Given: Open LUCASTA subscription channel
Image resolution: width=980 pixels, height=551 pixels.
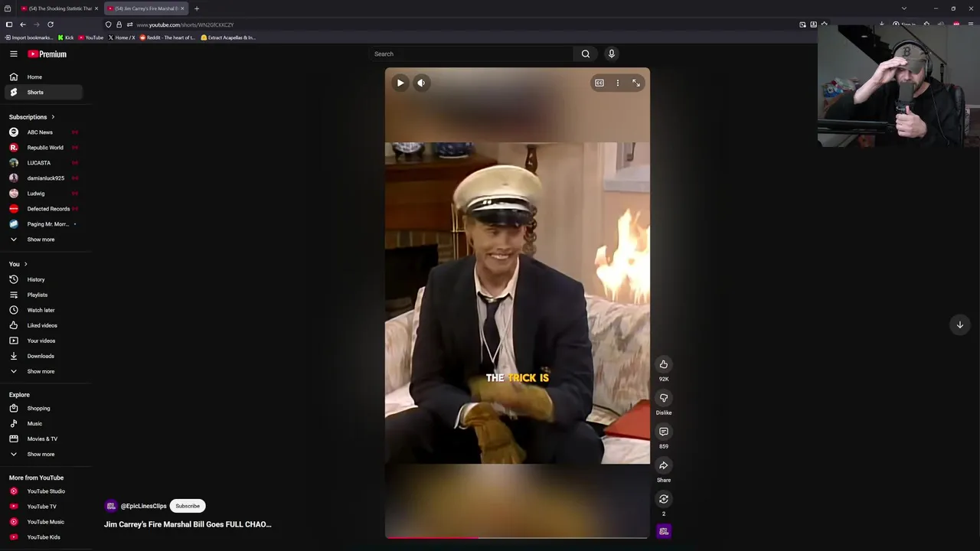Looking at the screenshot, I should [x=44, y=163].
